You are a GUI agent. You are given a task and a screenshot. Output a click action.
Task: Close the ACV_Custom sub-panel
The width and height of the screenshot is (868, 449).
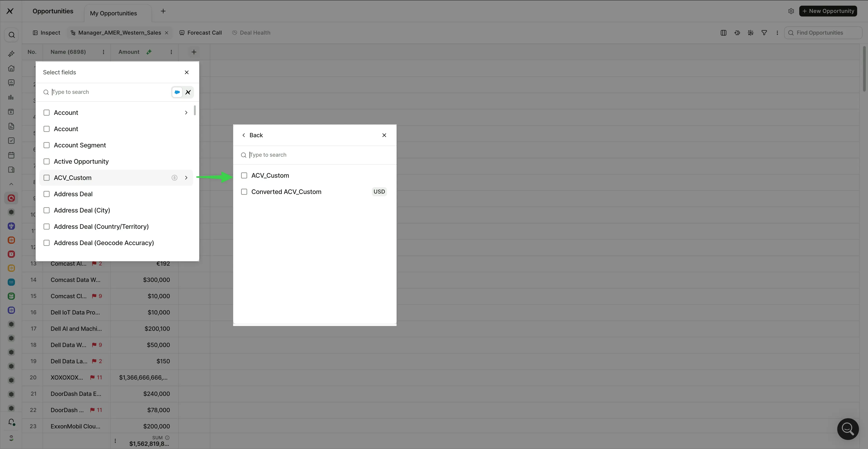point(384,135)
